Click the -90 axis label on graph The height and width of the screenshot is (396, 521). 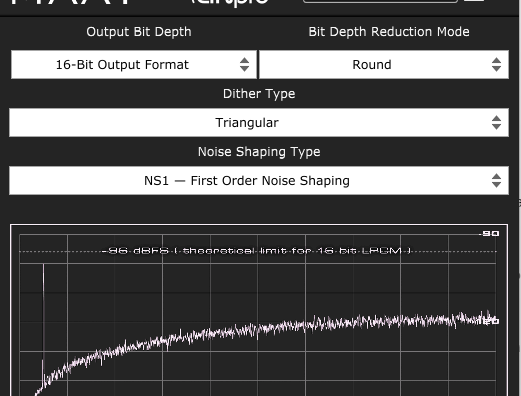coord(489,234)
